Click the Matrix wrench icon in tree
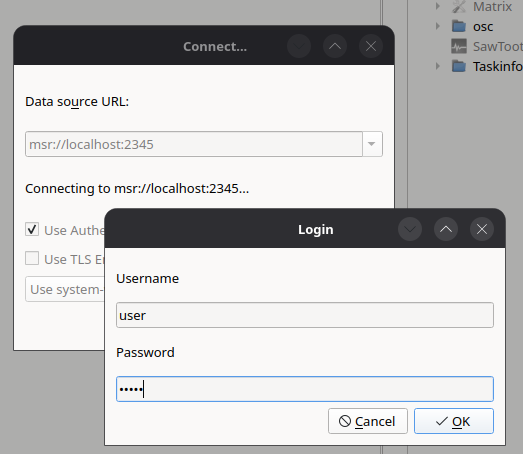 click(459, 6)
